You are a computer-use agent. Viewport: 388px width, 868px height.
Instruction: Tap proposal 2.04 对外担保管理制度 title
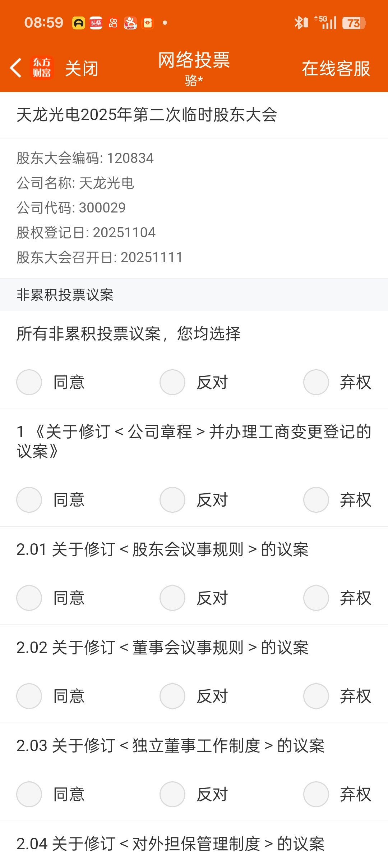click(170, 844)
